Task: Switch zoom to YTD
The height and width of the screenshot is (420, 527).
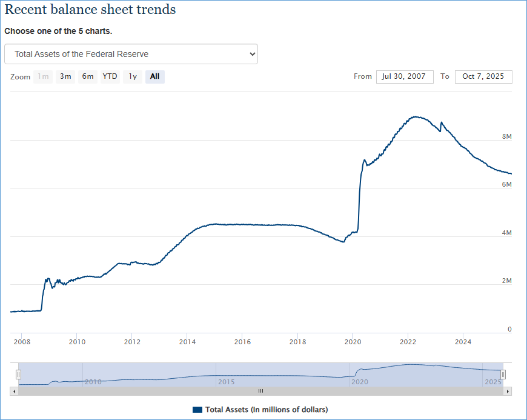Action: (x=110, y=76)
